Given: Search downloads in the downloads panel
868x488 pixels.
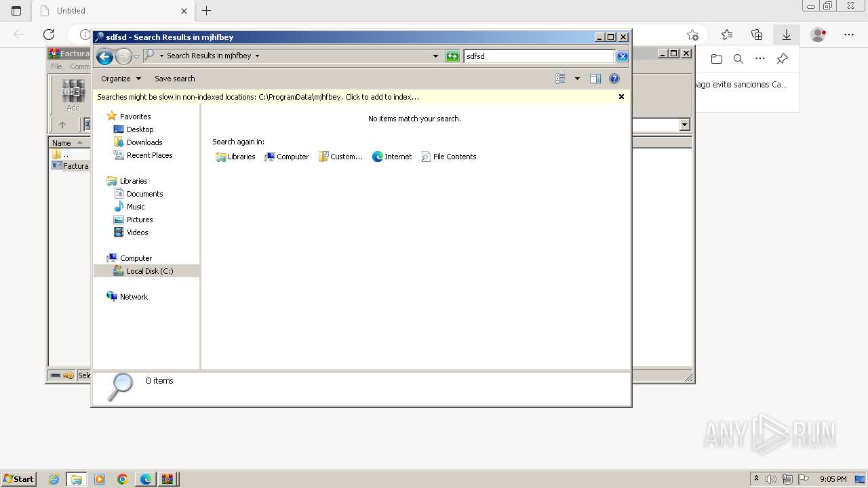Looking at the screenshot, I should (738, 59).
